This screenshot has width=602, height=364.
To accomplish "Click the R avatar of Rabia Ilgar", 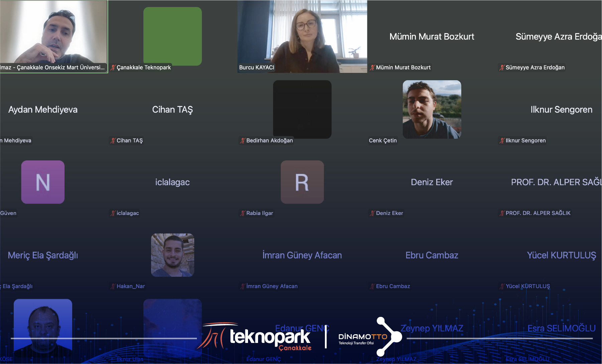I will pos(302,182).
